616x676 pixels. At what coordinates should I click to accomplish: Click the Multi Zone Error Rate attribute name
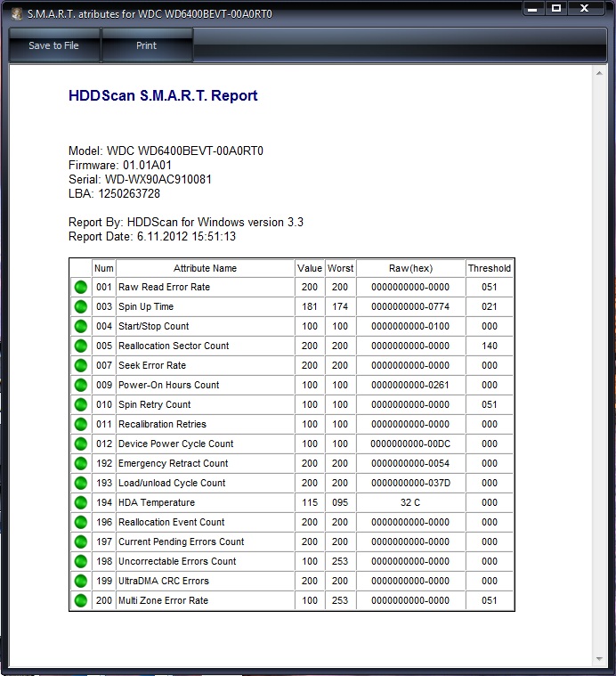click(163, 601)
